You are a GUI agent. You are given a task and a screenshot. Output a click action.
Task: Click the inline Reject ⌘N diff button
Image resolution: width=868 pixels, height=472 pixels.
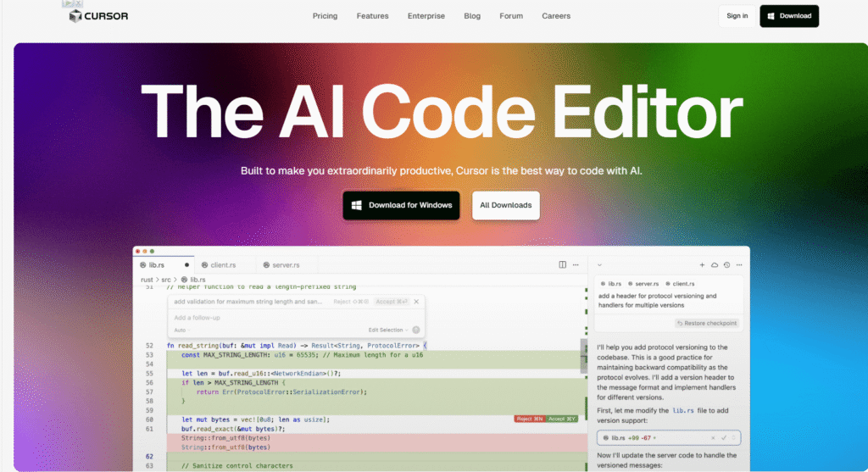click(x=530, y=419)
